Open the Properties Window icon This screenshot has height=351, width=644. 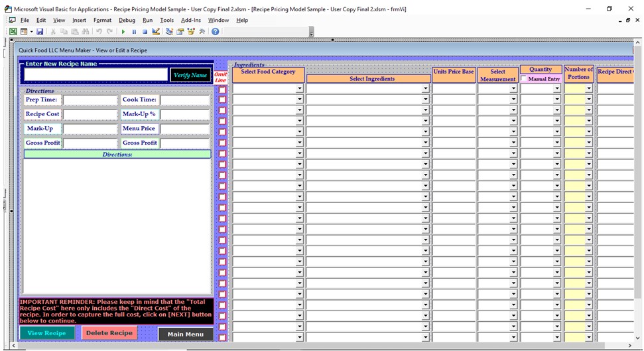click(x=180, y=31)
